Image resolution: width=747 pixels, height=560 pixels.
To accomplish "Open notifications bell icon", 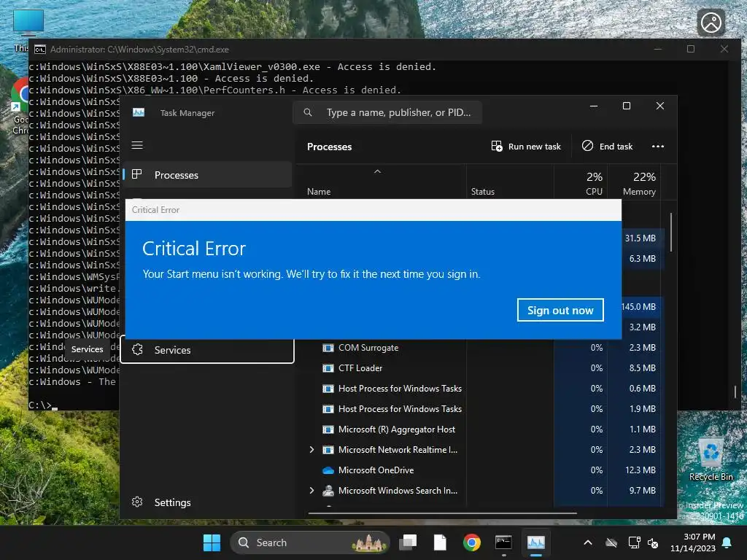I will point(727,542).
